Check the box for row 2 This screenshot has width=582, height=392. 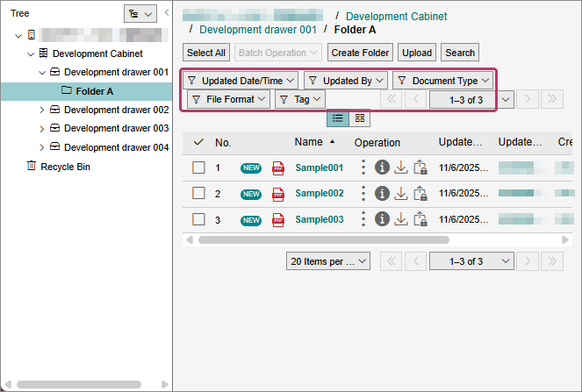pos(198,193)
